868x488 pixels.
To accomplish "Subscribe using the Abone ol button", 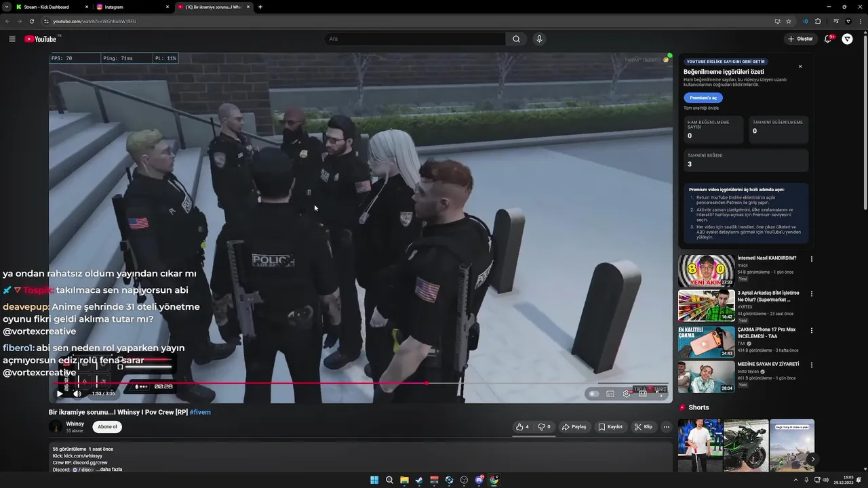I will point(107,427).
